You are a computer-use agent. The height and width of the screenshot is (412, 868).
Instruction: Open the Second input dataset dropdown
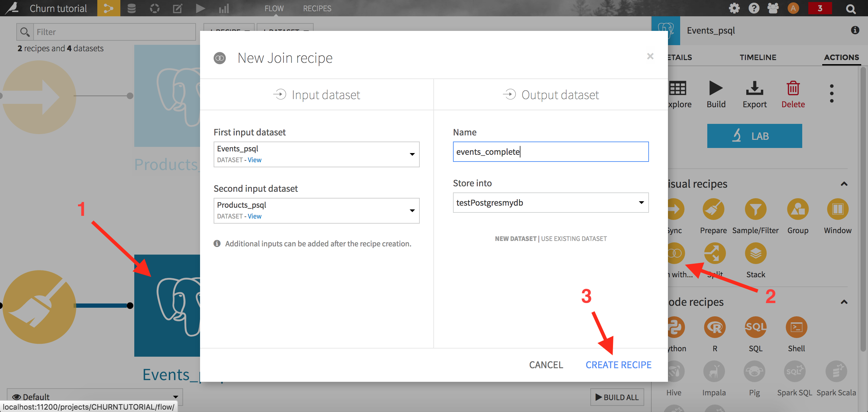click(x=316, y=211)
